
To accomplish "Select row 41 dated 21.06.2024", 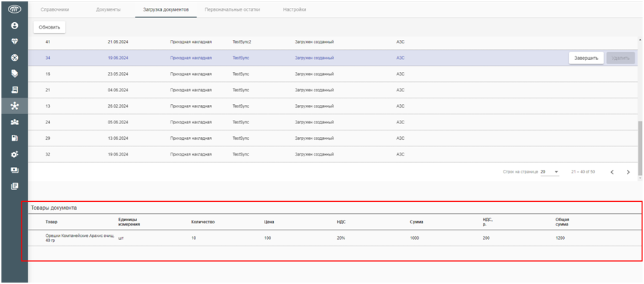I will click(332, 42).
